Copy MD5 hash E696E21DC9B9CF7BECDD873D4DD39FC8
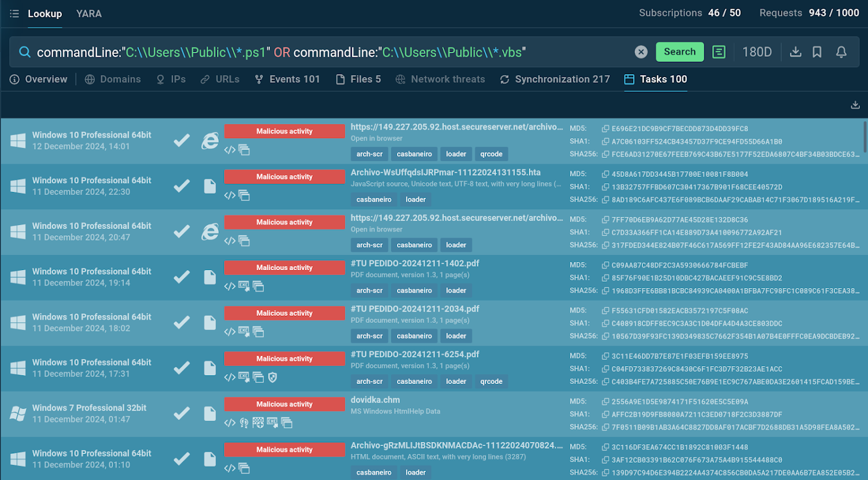 tap(605, 128)
